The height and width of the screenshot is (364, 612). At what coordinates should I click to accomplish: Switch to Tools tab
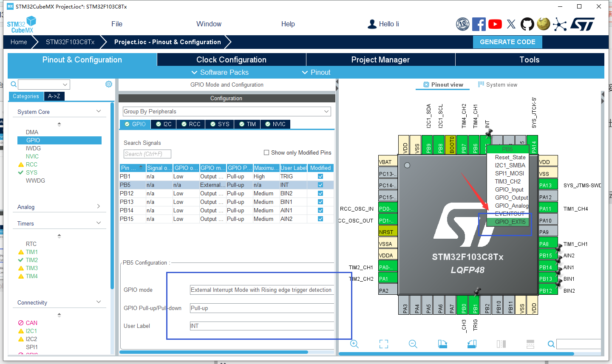click(530, 60)
